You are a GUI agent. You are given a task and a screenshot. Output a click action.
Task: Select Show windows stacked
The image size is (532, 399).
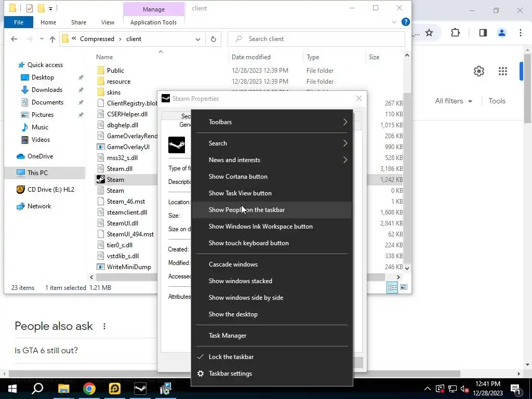[272, 281]
